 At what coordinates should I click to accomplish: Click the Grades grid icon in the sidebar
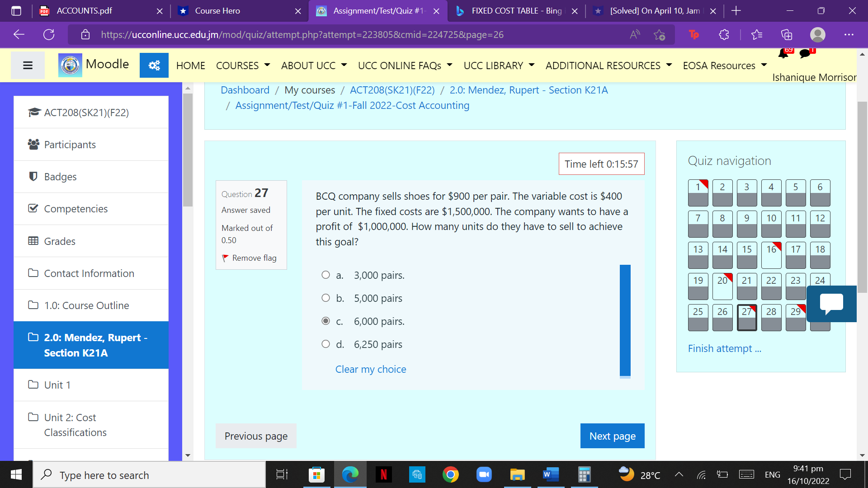(32, 241)
